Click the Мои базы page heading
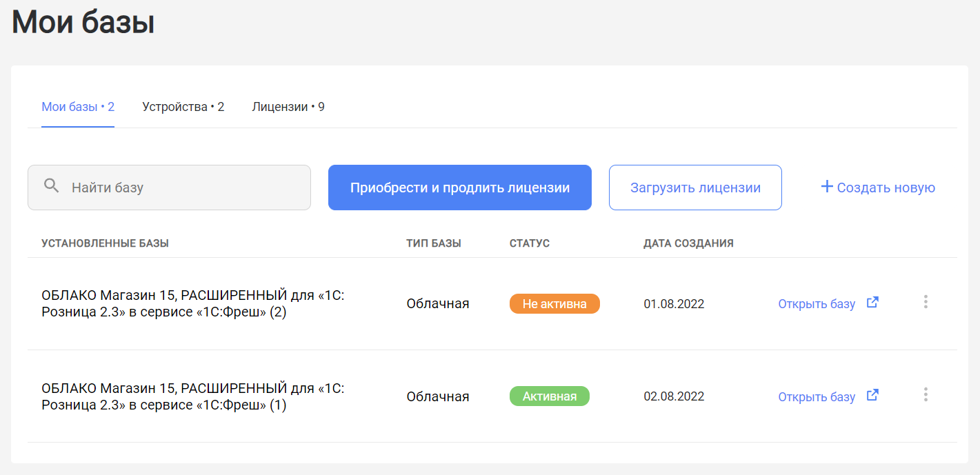This screenshot has width=980, height=475. pyautogui.click(x=83, y=22)
